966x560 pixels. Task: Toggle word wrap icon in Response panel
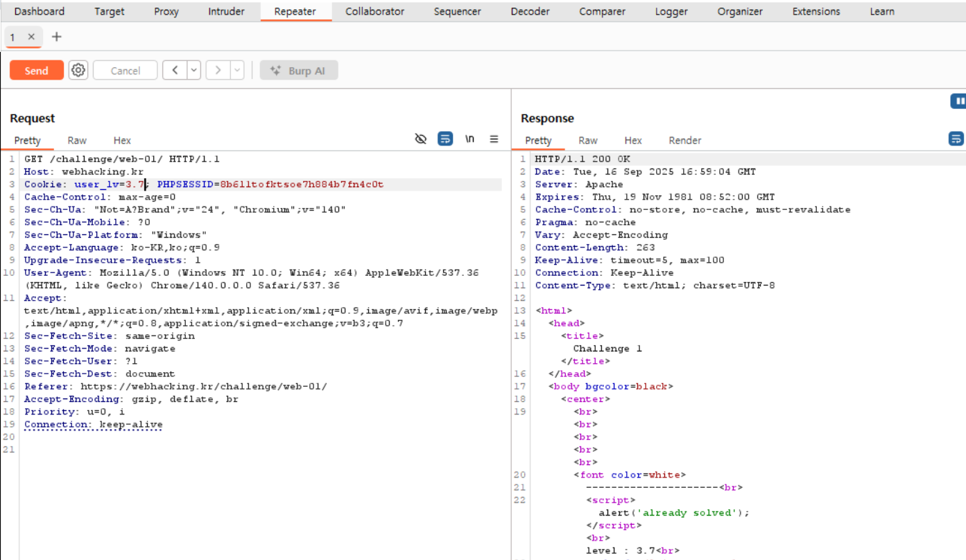click(x=956, y=139)
